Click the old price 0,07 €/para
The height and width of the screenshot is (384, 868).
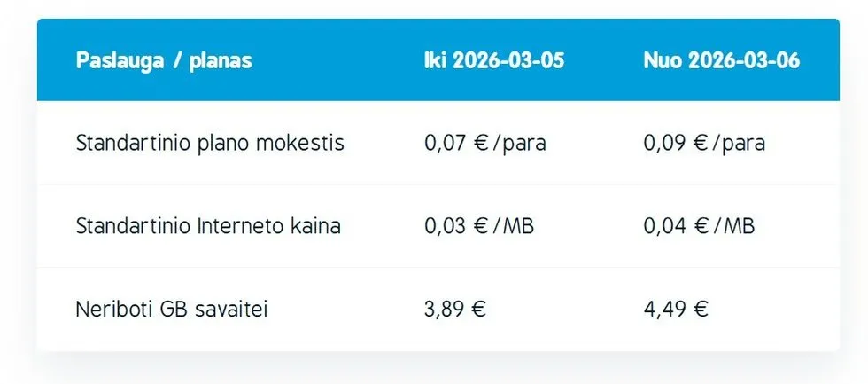[484, 143]
